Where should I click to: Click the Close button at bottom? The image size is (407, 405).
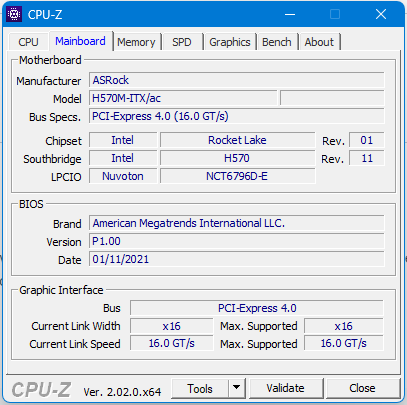[362, 388]
